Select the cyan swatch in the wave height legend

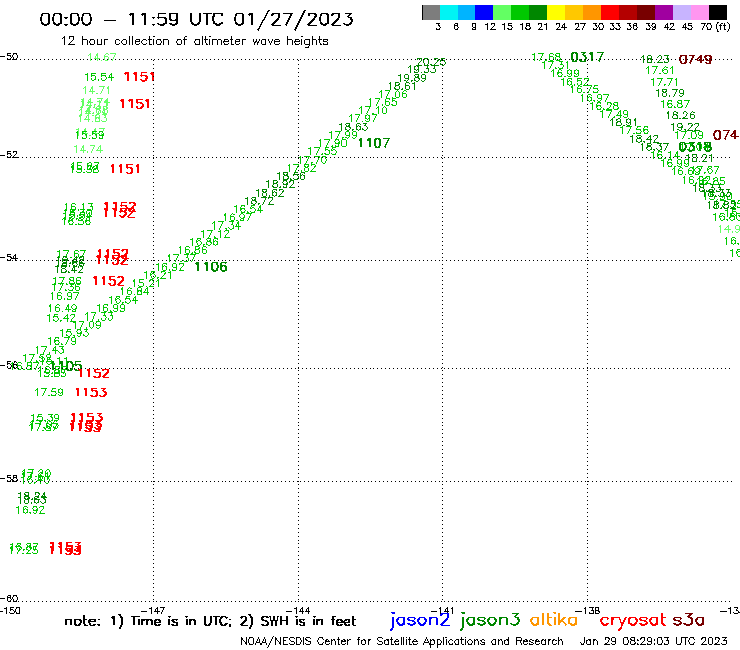coord(449,12)
